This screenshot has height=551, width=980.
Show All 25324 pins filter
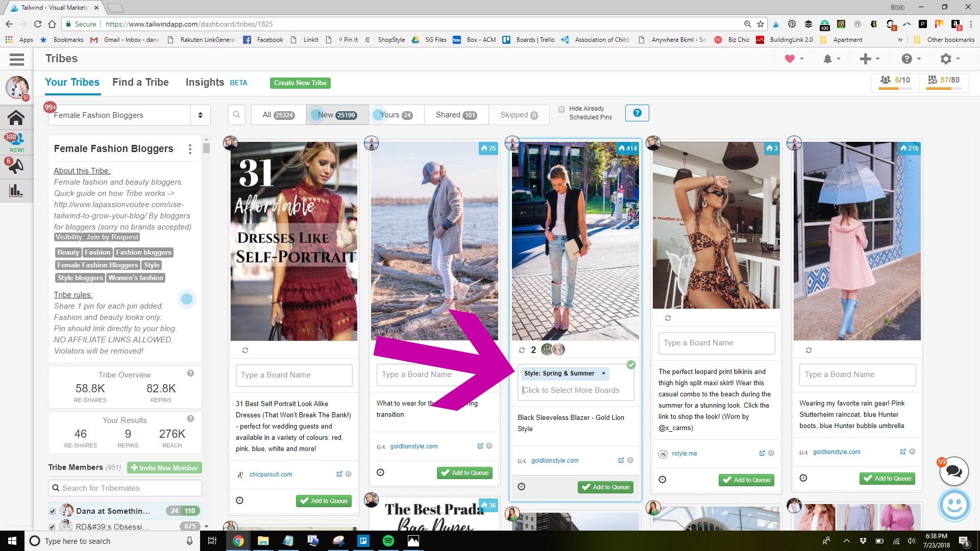pyautogui.click(x=278, y=115)
